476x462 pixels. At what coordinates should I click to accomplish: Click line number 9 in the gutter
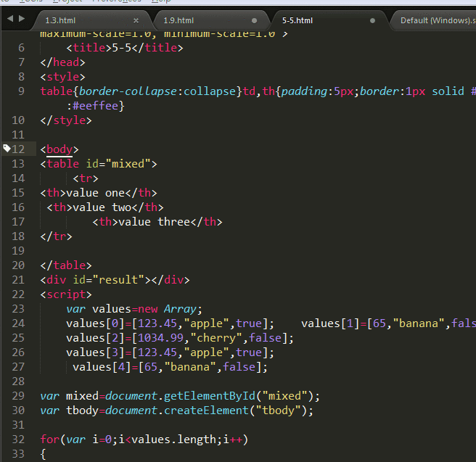pos(21,91)
